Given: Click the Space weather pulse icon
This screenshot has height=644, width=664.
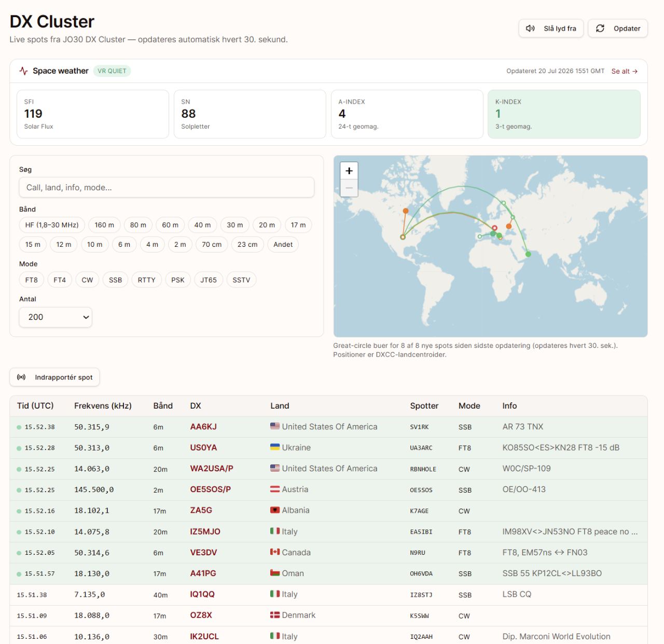Looking at the screenshot, I should click(x=23, y=71).
